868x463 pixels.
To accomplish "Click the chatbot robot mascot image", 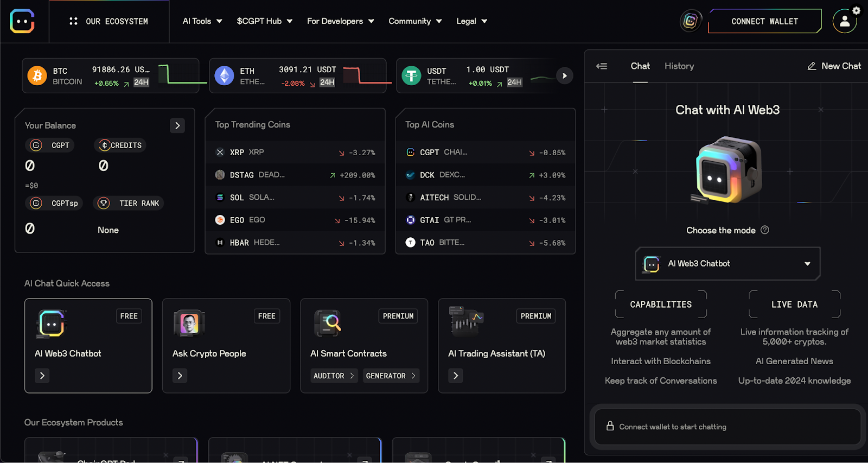I will (x=727, y=169).
